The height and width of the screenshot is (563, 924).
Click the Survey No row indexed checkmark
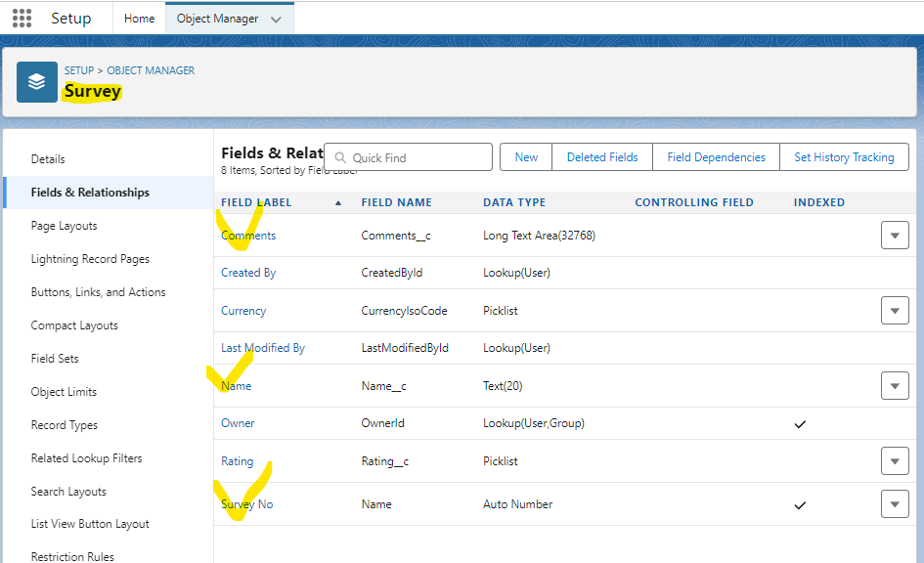tap(800, 505)
